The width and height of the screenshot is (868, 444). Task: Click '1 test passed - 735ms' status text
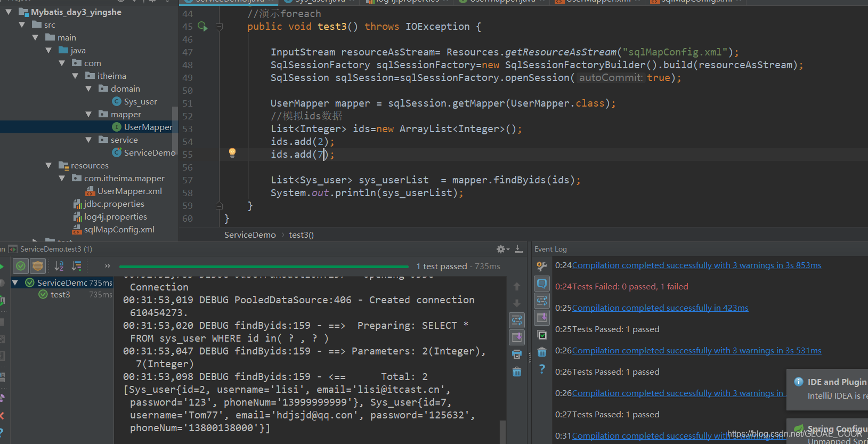[458, 266]
